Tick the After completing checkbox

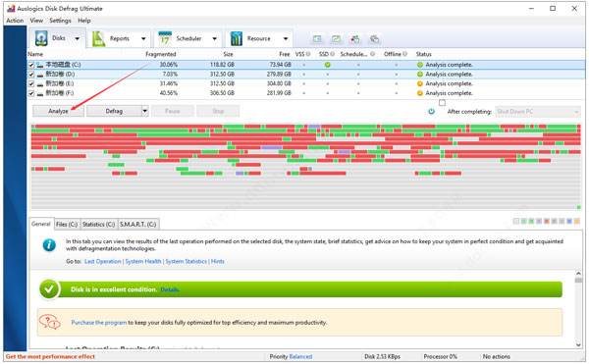coord(442,103)
